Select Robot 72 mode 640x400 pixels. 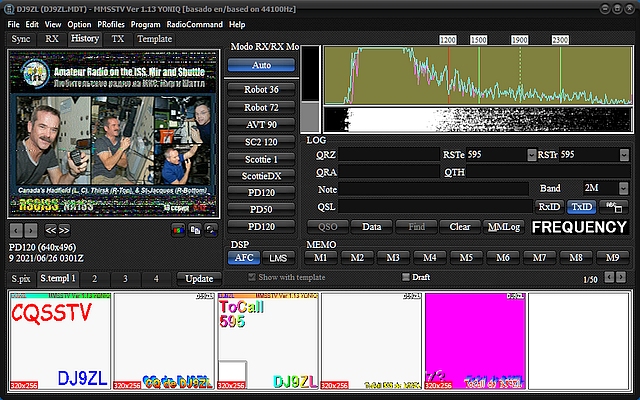261,108
